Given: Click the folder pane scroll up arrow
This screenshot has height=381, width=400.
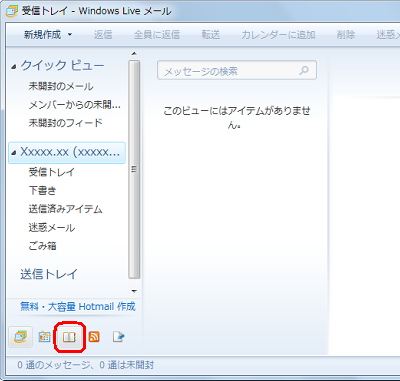Looking at the screenshot, I should coord(134,54).
